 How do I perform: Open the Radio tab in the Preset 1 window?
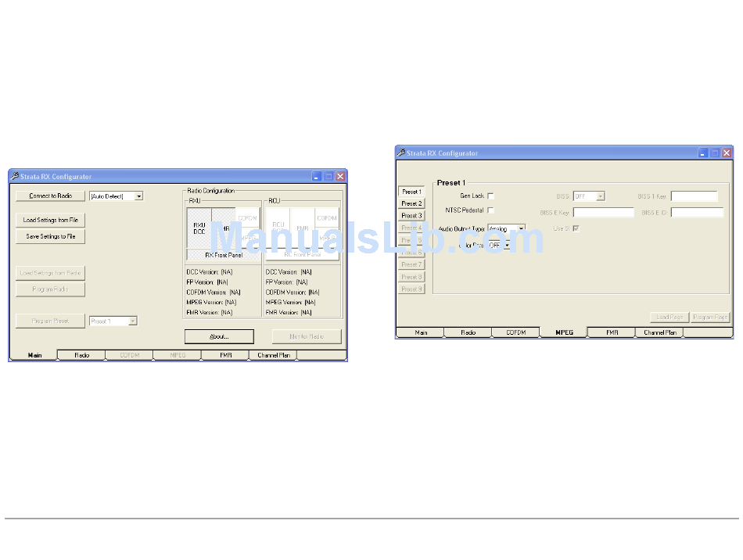point(468,332)
